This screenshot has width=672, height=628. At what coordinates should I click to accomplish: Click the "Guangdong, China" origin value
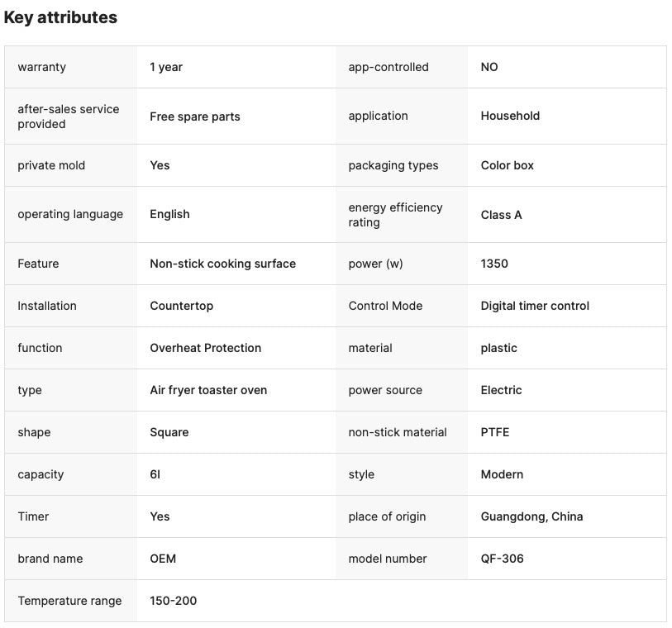531,516
